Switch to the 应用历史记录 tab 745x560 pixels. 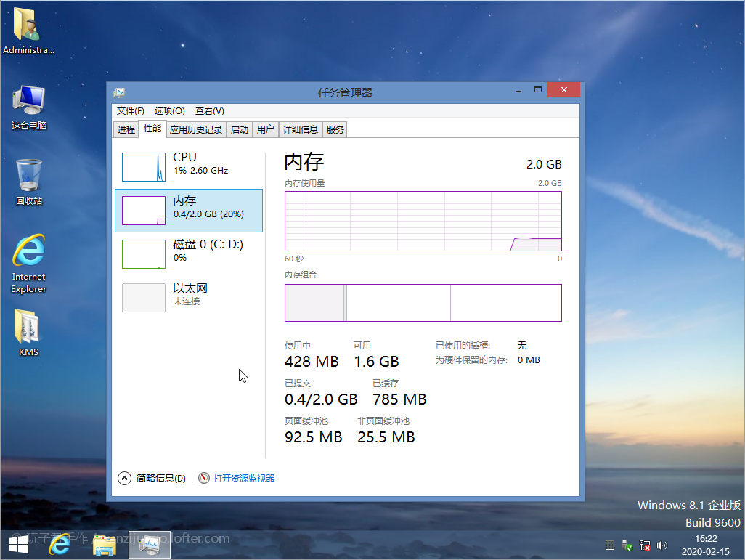196,129
